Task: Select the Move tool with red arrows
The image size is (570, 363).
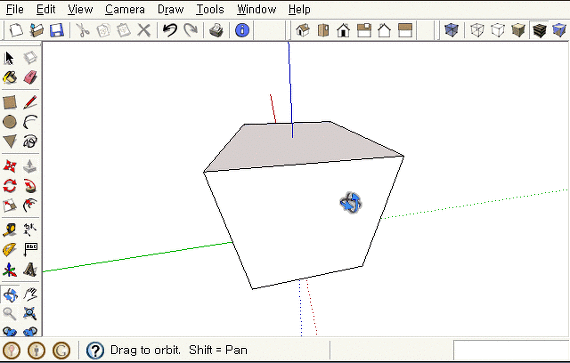Action: point(9,166)
